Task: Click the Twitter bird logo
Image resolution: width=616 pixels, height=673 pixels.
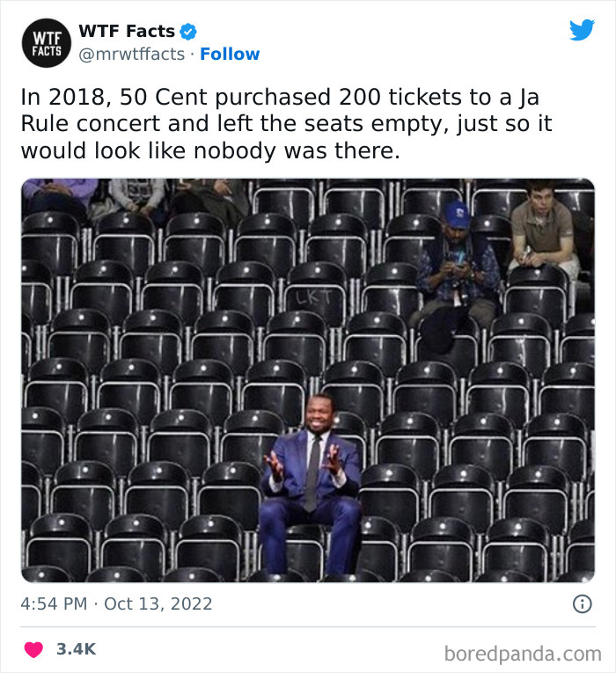Action: 582,30
